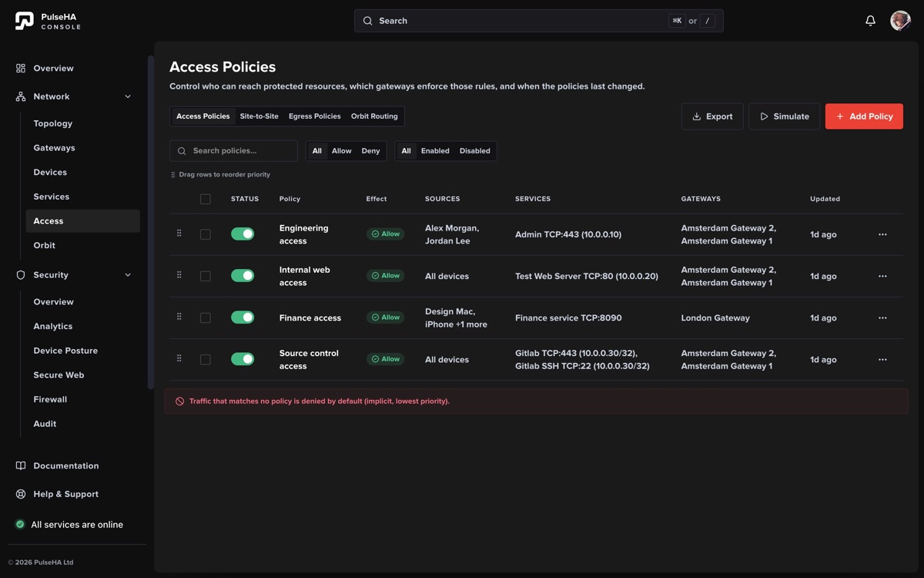
Task: Open more options for Source control access
Action: click(882, 359)
